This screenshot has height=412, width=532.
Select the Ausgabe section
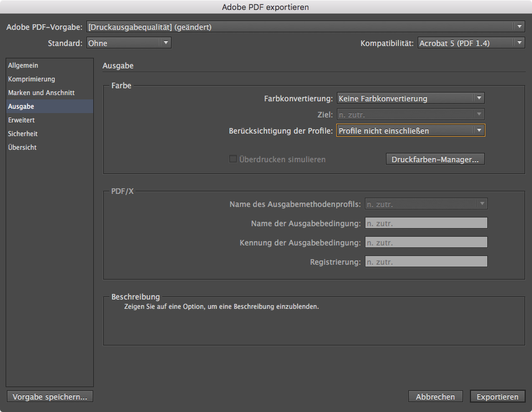point(50,106)
